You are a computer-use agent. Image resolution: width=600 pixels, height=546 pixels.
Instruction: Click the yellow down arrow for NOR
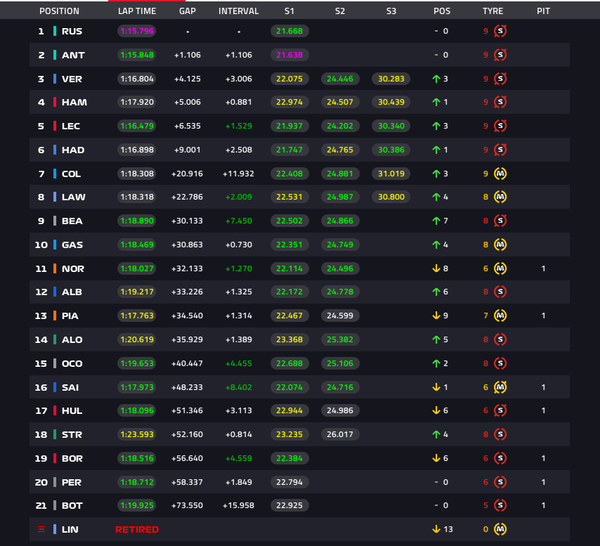436,269
